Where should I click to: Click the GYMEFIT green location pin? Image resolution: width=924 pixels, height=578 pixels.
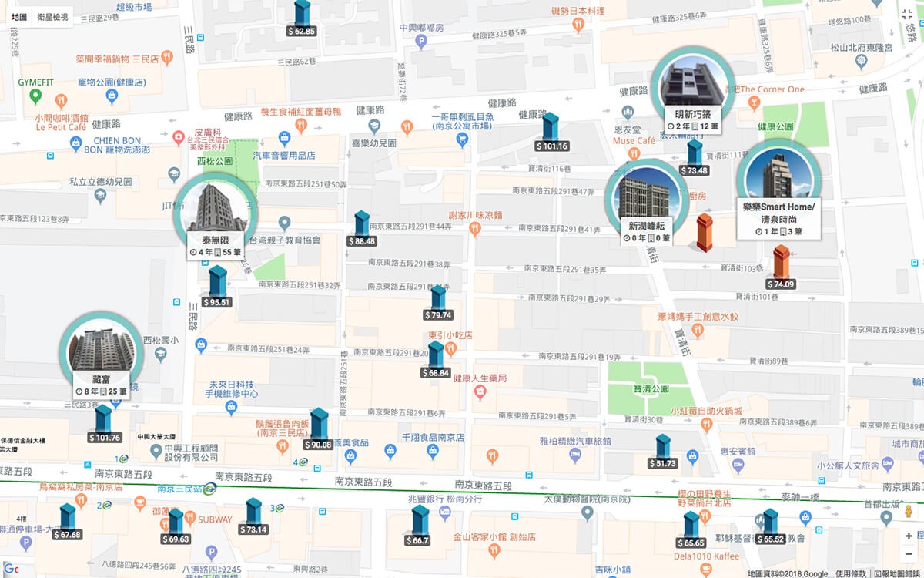(x=35, y=96)
